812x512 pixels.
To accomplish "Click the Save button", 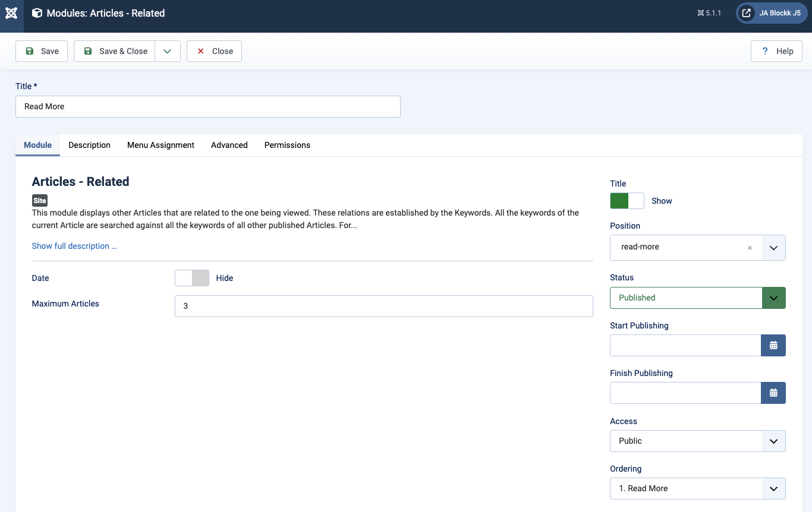I will point(42,51).
